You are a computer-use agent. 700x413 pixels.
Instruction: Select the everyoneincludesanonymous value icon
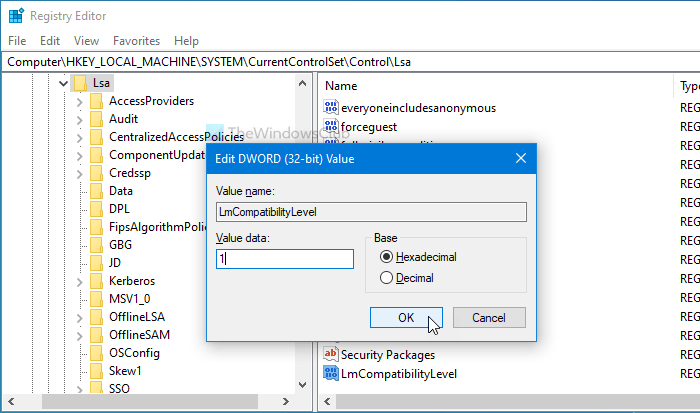coord(332,107)
